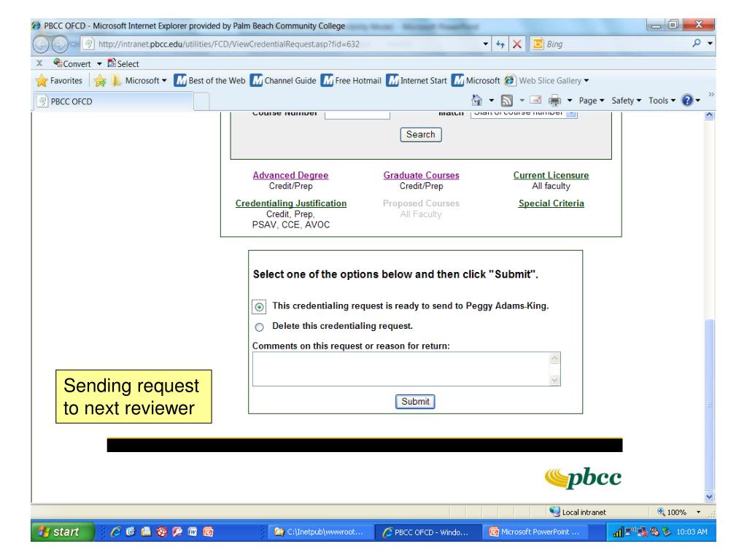The width and height of the screenshot is (747, 560).
Task: Open the Special Criteria link
Action: pyautogui.click(x=551, y=203)
